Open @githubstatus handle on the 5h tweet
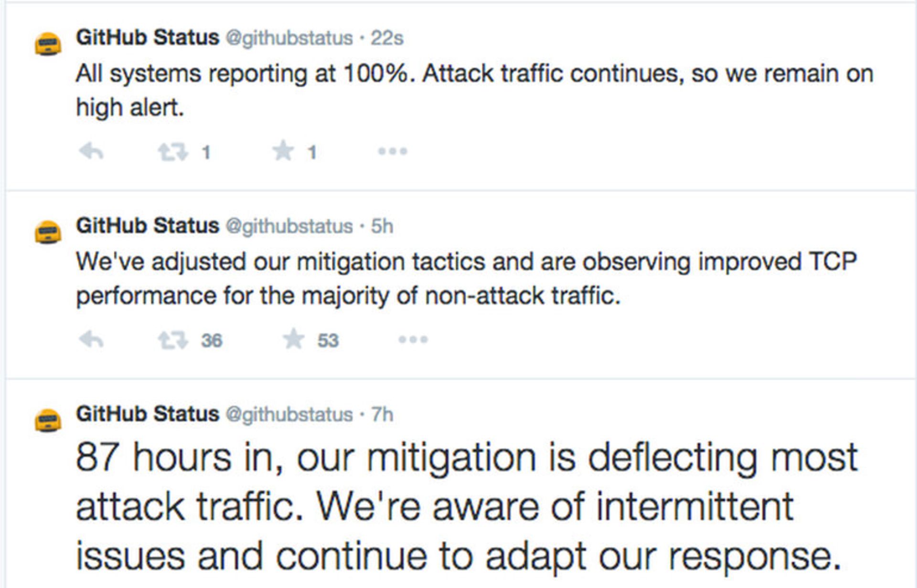 [x=289, y=226]
